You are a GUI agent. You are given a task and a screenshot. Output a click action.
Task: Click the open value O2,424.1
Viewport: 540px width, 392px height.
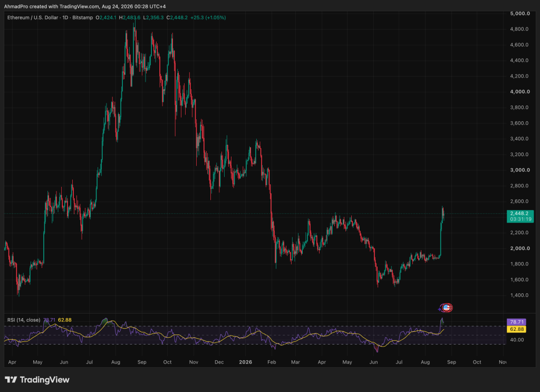tap(106, 17)
